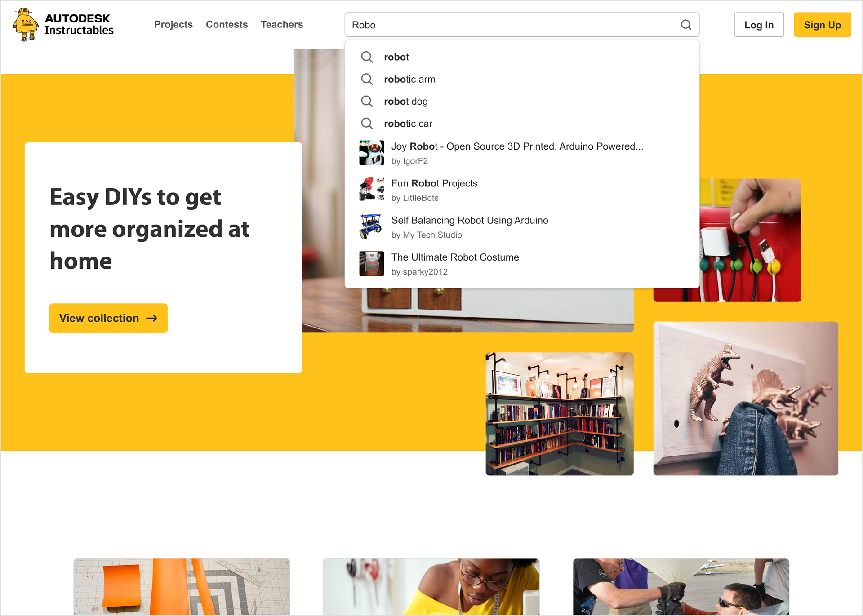Viewport: 863px width, 616px height.
Task: Pick the 'robotic car' suggestion
Action: tap(522, 123)
